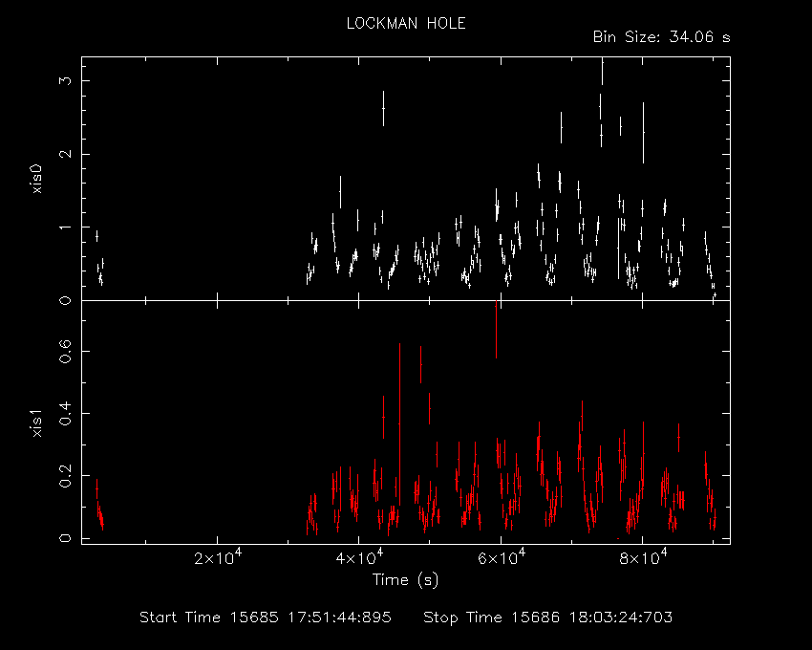The image size is (812, 650).
Task: Click the xis0 y-axis label
Action: pos(36,179)
